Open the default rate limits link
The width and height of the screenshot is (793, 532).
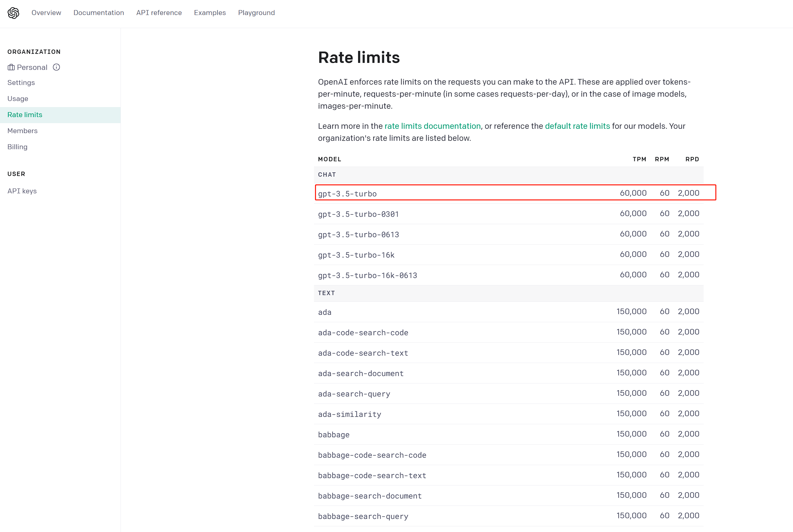[577, 126]
